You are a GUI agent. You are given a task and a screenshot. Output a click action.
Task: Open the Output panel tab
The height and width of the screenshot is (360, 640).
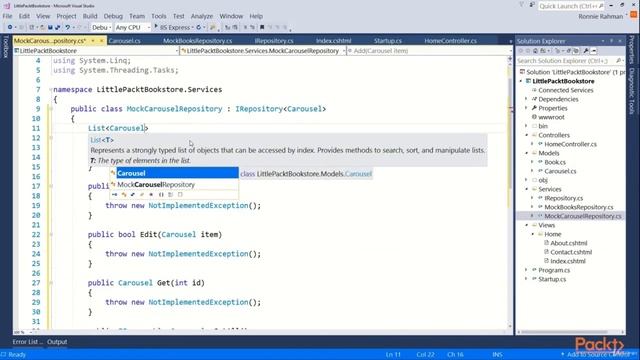click(57, 342)
